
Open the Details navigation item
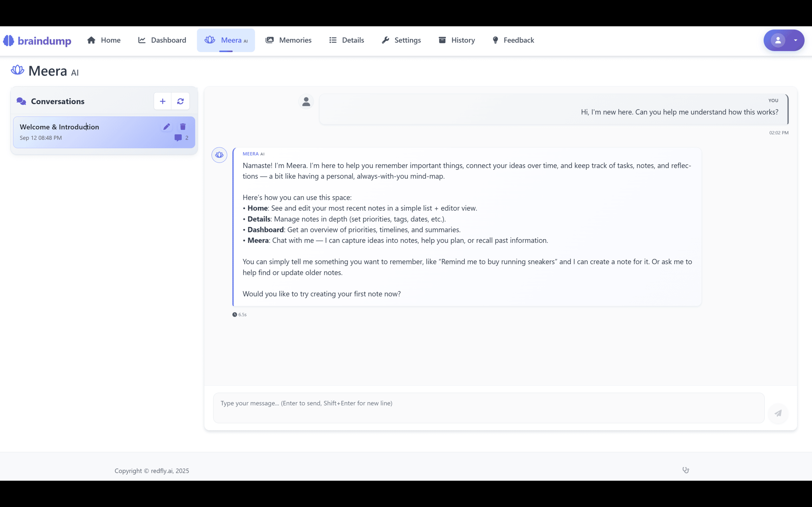click(347, 40)
